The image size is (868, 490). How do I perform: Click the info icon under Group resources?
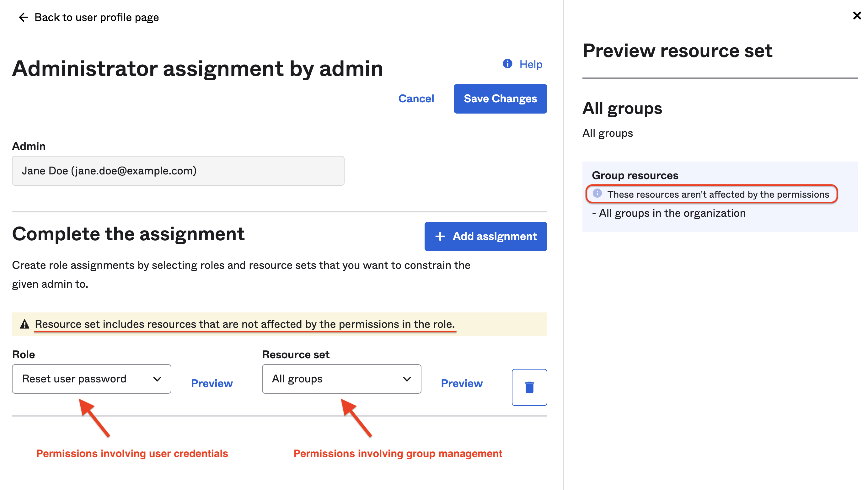pos(597,193)
